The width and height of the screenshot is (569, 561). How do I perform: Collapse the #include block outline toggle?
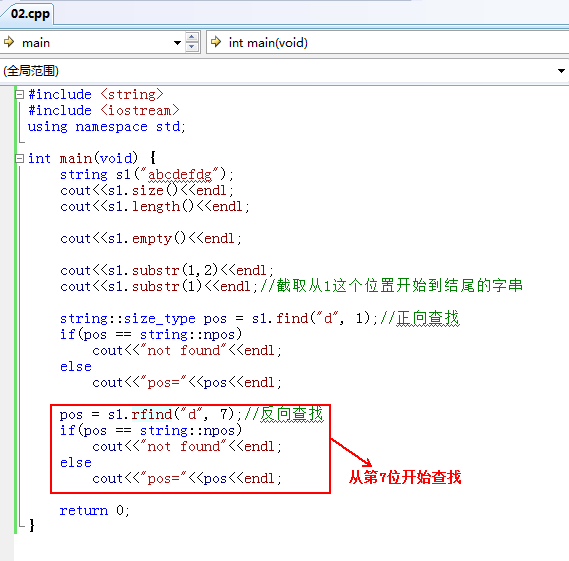point(20,95)
